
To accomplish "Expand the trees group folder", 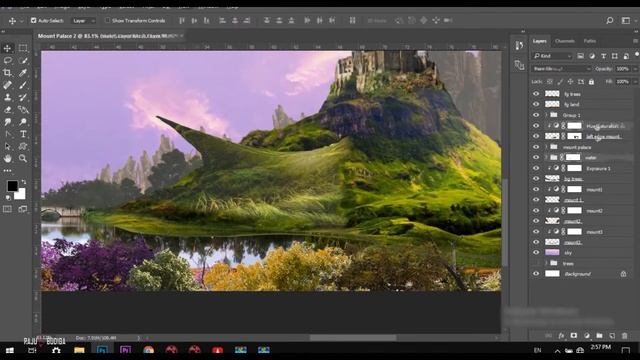I will (x=546, y=263).
